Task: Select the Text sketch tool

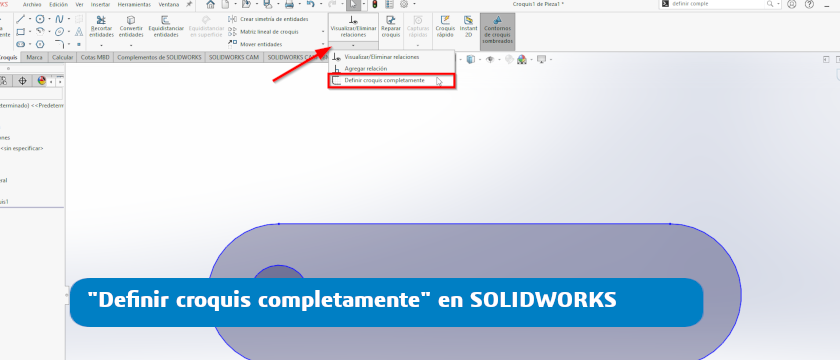Action: coord(79,32)
